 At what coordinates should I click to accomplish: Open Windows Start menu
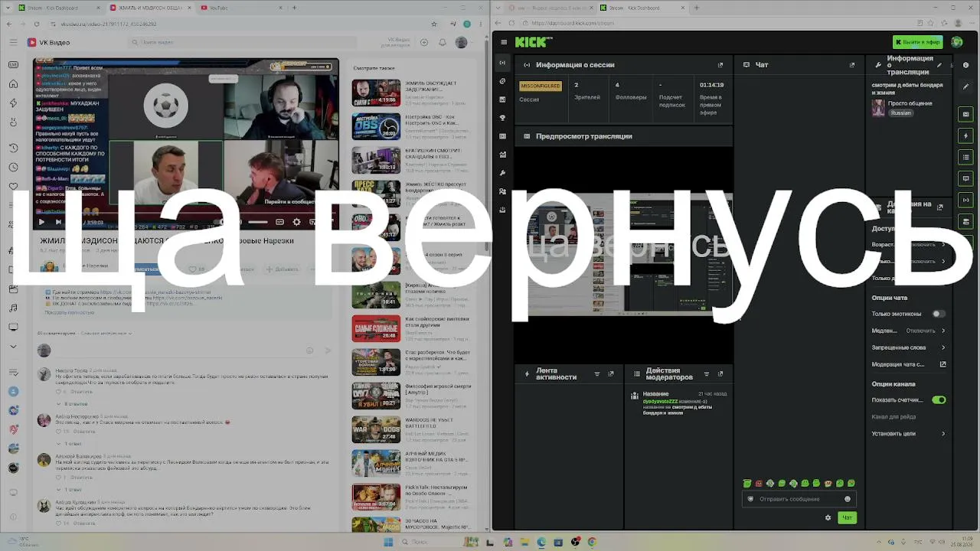pyautogui.click(x=388, y=542)
